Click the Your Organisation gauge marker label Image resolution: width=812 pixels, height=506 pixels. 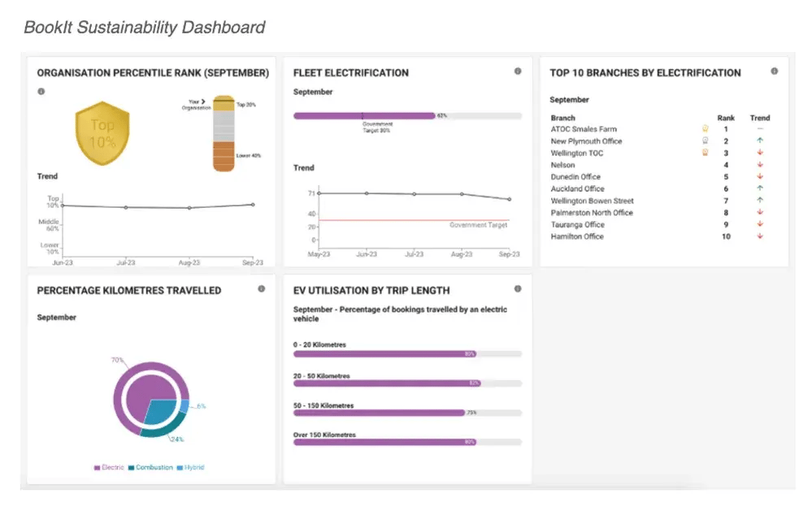click(x=196, y=105)
